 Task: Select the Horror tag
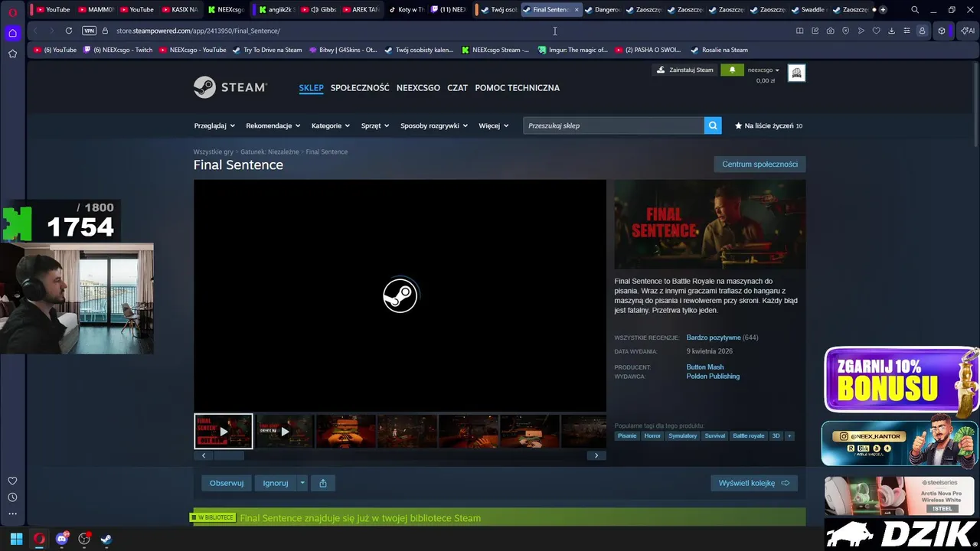(652, 435)
